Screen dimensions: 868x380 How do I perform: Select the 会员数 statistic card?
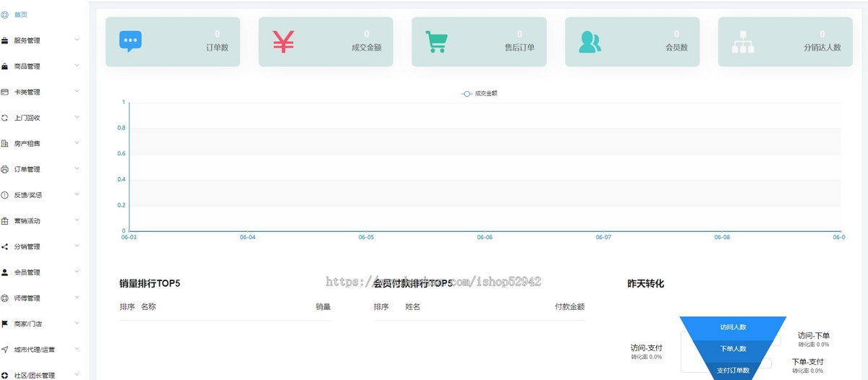(632, 42)
